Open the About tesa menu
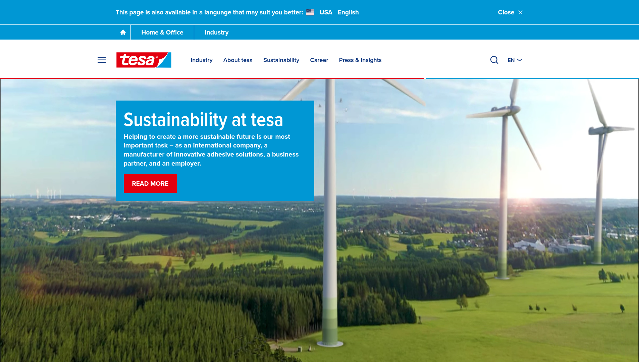 coord(238,60)
